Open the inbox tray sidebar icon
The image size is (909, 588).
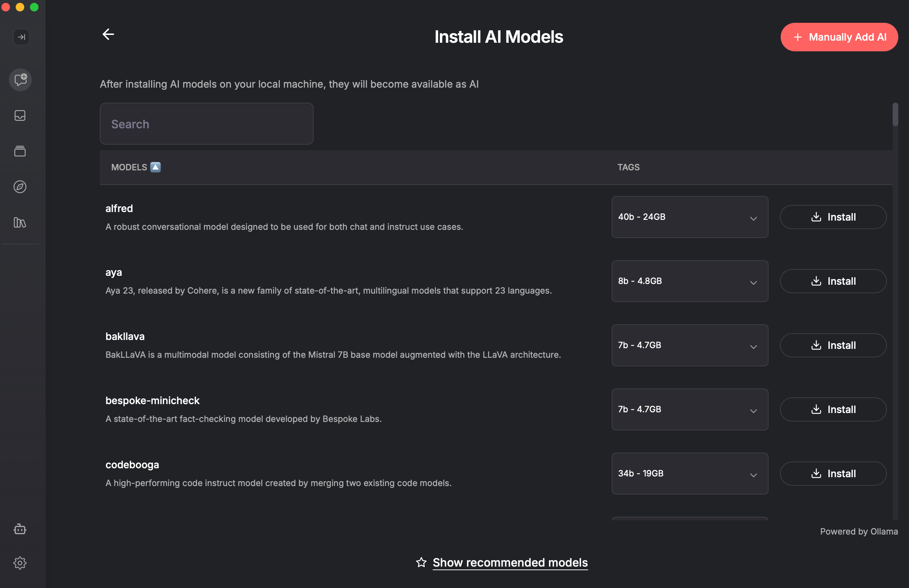click(20, 115)
